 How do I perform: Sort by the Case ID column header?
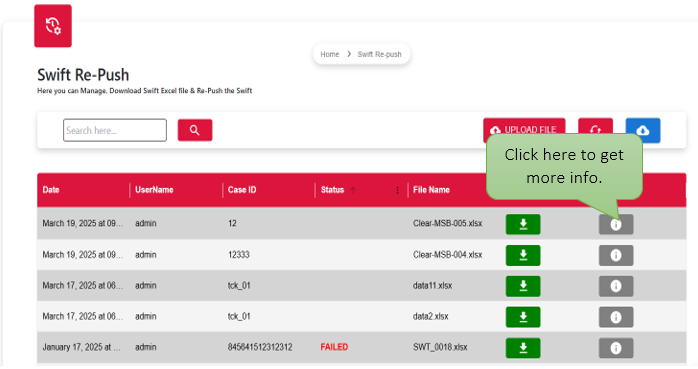pyautogui.click(x=242, y=190)
